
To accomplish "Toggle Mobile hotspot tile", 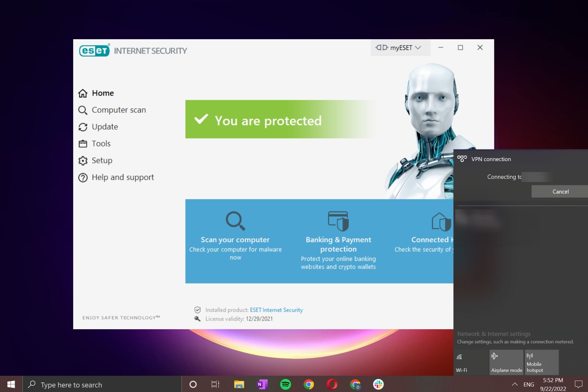I will pos(541,362).
